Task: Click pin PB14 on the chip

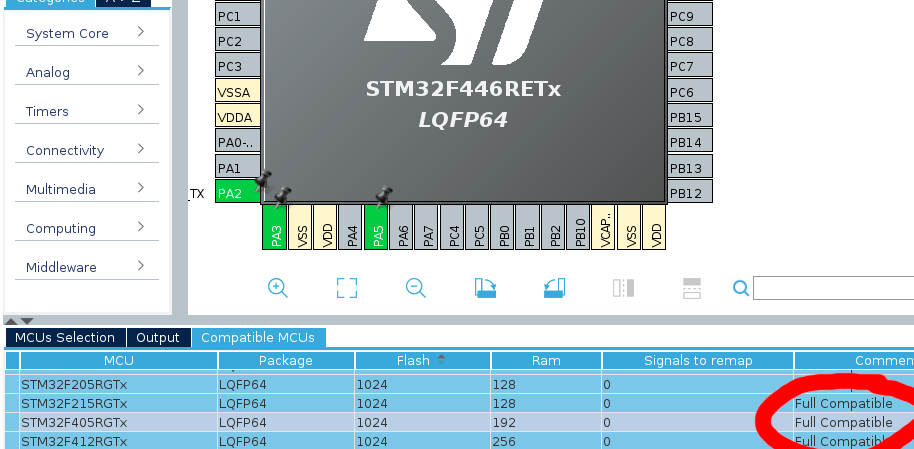Action: coord(690,142)
